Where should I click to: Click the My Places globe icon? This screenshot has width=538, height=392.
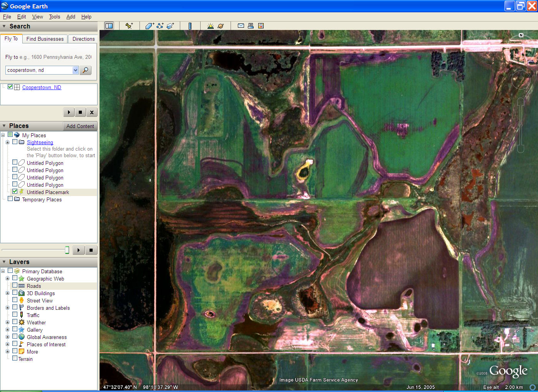coord(17,135)
